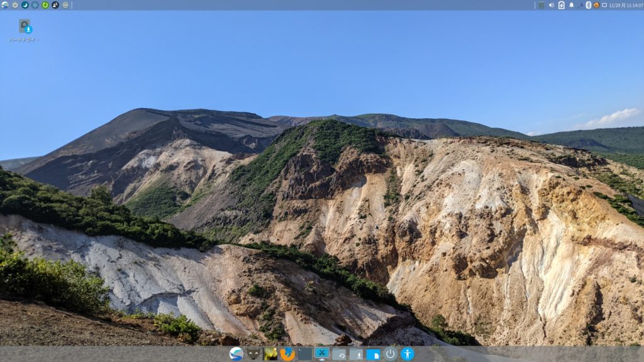644x362 pixels.
Task: Select the active network settings dock item
Action: pos(322,354)
